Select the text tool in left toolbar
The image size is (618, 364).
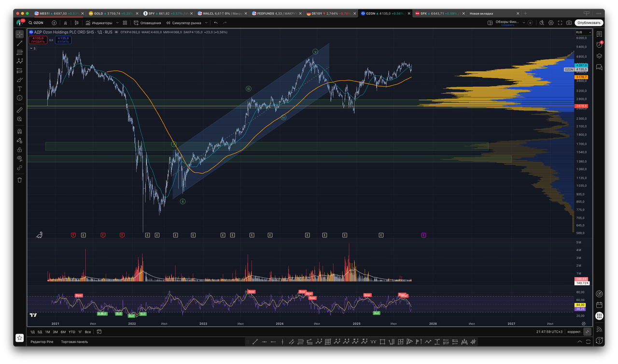pos(19,89)
